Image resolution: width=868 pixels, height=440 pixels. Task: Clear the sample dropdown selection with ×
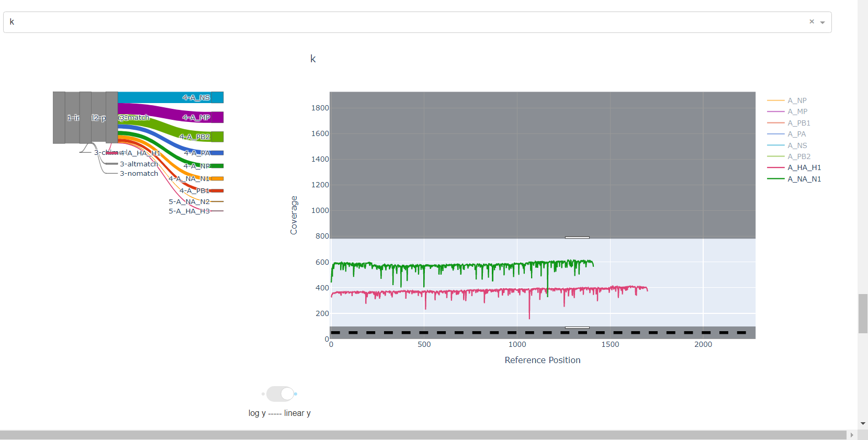(811, 22)
